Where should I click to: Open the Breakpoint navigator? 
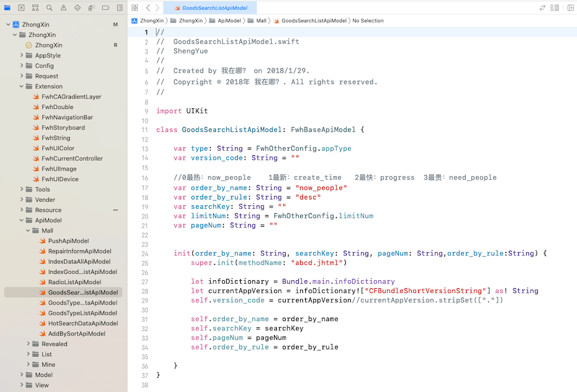[106, 7]
